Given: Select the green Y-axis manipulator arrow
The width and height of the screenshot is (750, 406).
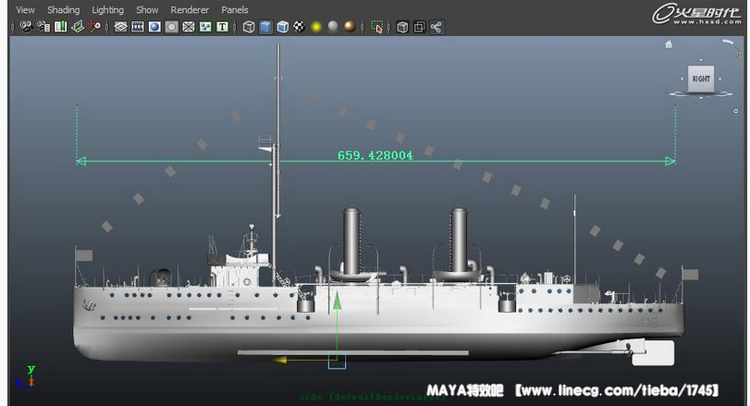Looking at the screenshot, I should 338,302.
